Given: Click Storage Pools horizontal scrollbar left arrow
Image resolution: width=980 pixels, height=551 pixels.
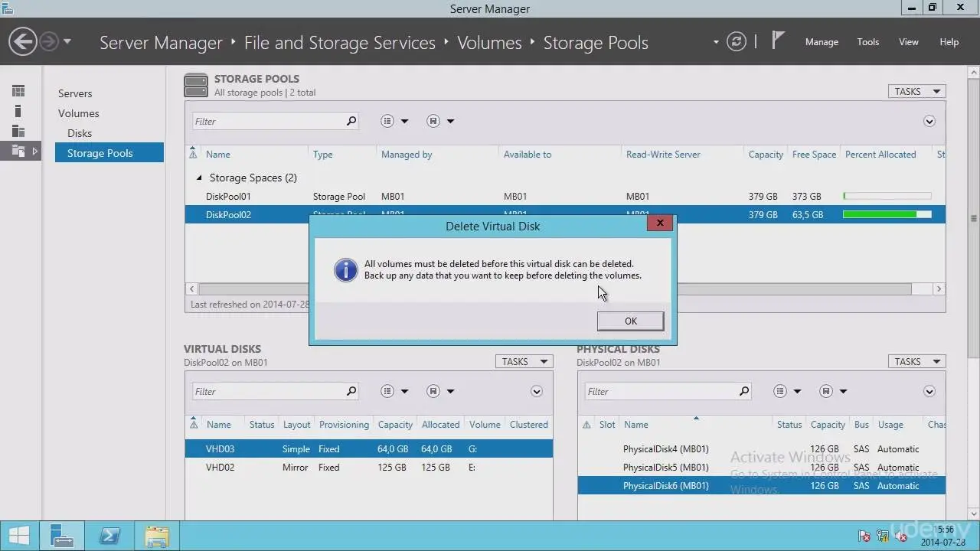Looking at the screenshot, I should (192, 289).
